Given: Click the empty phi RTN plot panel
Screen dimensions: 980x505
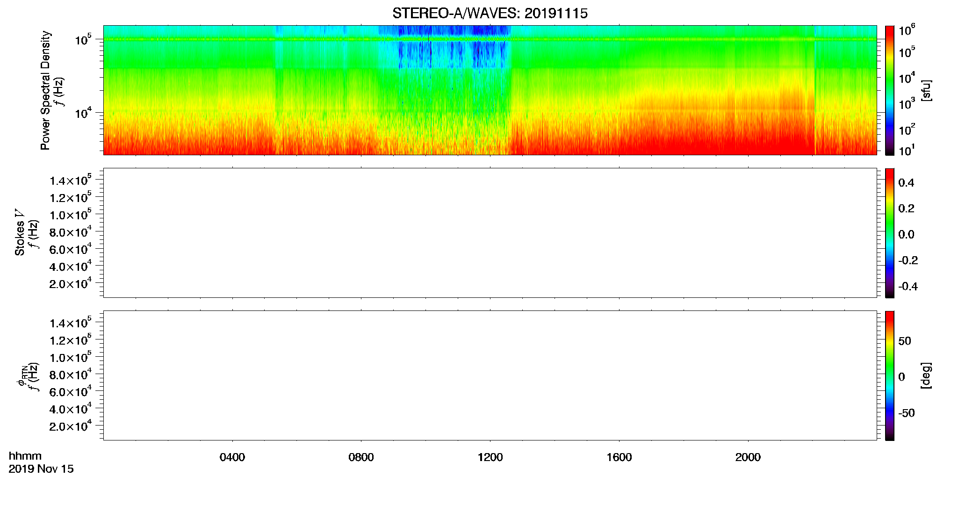Looking at the screenshot, I should coord(490,375).
